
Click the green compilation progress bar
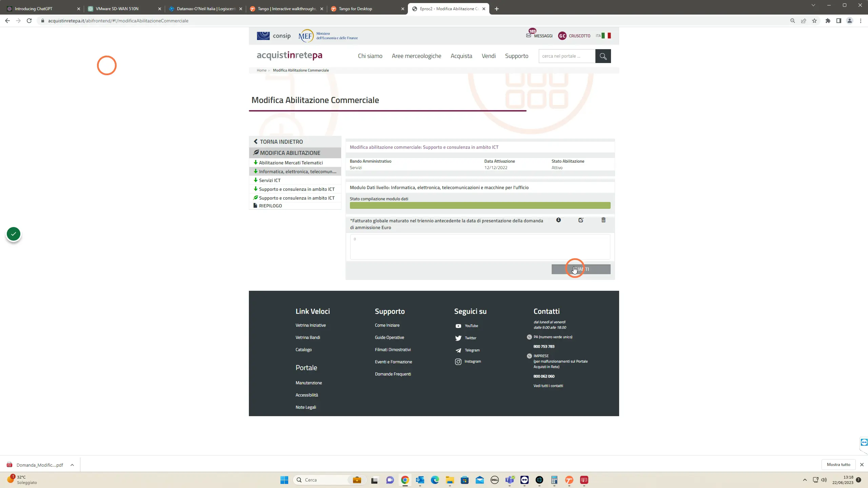click(480, 205)
